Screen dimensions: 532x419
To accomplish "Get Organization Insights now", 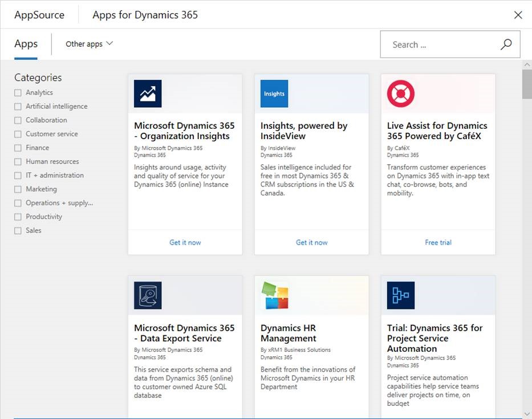I will pyautogui.click(x=185, y=243).
